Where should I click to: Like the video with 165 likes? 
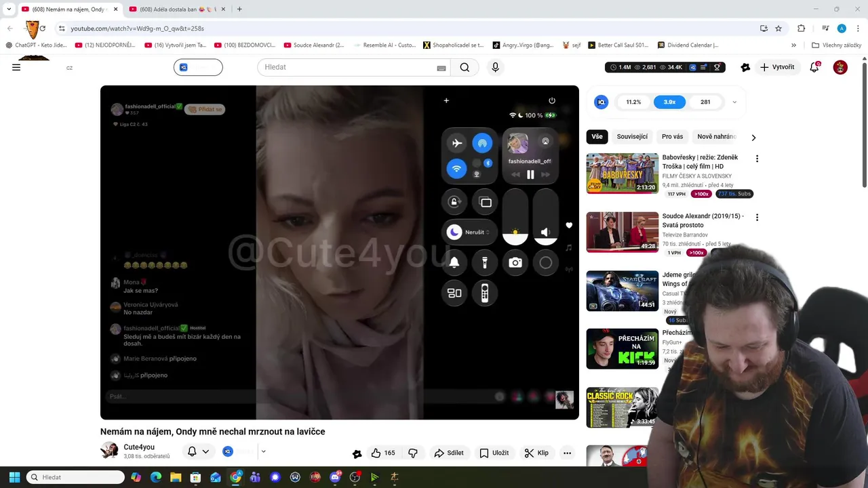pyautogui.click(x=382, y=453)
